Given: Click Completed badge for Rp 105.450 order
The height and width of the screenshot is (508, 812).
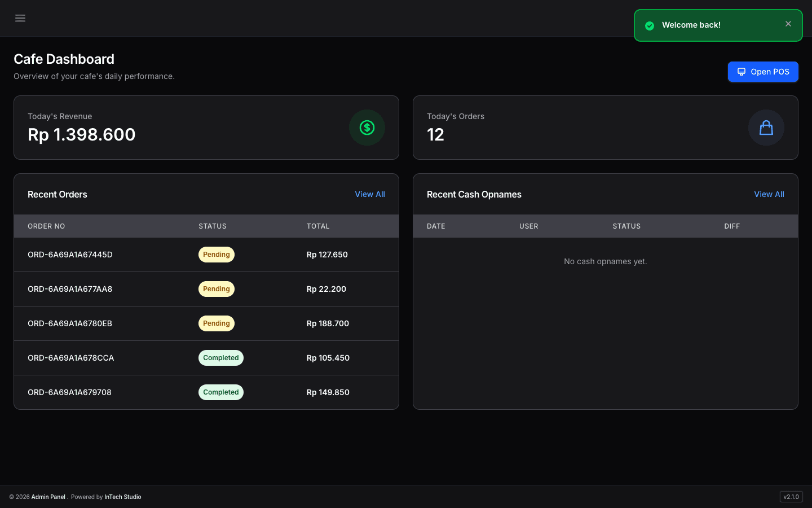Looking at the screenshot, I should tap(221, 358).
